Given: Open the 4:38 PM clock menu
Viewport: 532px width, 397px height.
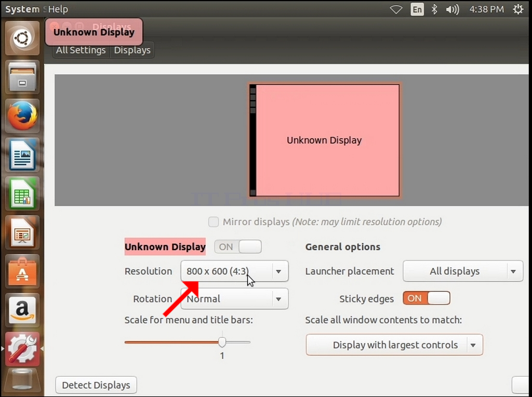Looking at the screenshot, I should [486, 9].
